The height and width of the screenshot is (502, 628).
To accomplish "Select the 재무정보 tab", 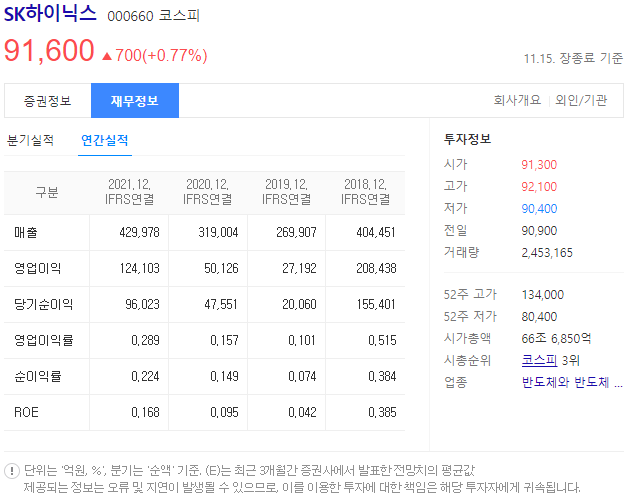I will 135,101.
